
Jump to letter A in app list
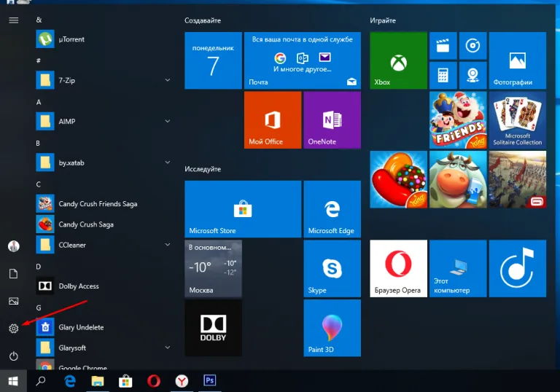click(x=39, y=102)
